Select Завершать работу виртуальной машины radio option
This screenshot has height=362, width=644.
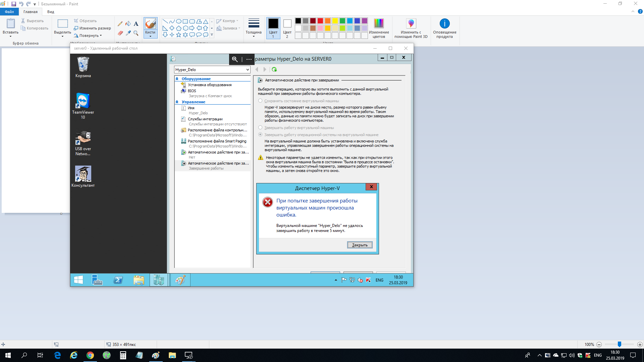click(x=260, y=127)
